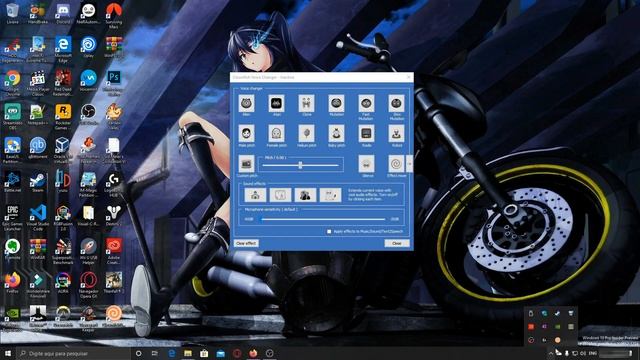Toggle the crowd sound effect
This screenshot has width=640, height=360.
[305, 195]
